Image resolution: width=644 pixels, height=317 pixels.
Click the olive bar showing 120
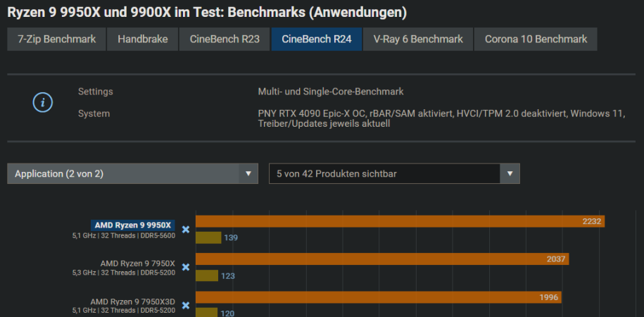point(206,313)
